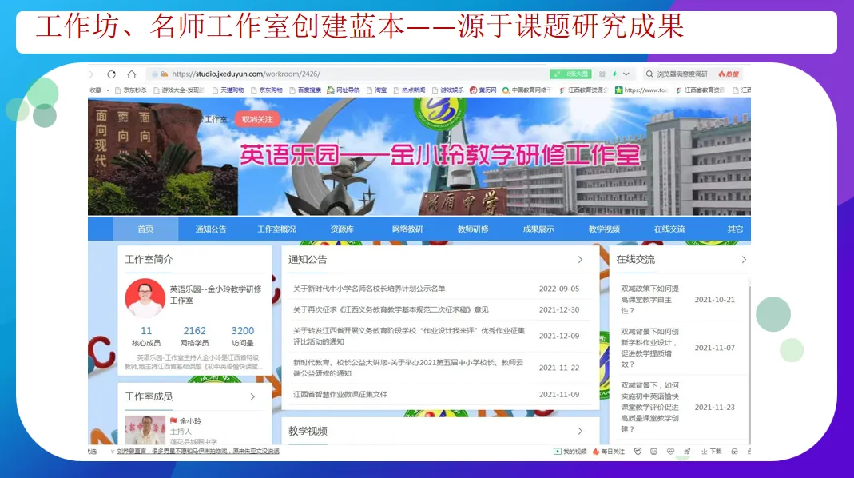Click 金小玲's member photo
This screenshot has width=854, height=478.
pos(145,432)
